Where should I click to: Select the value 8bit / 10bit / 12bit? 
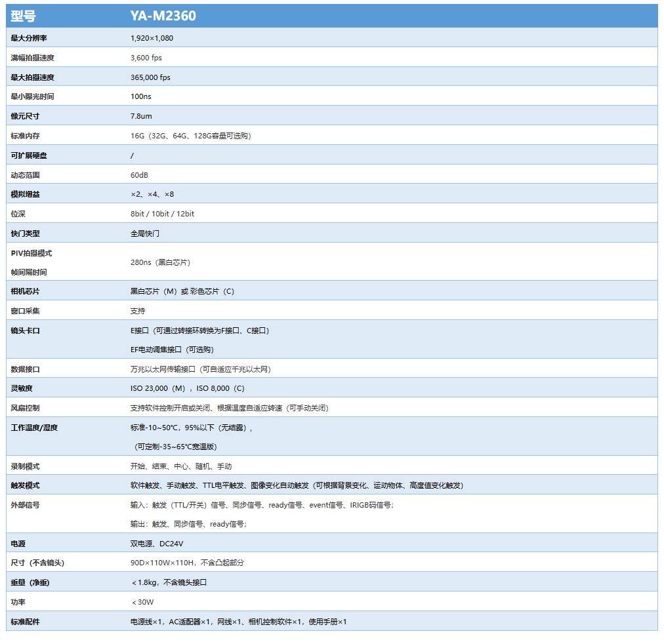tap(162, 214)
